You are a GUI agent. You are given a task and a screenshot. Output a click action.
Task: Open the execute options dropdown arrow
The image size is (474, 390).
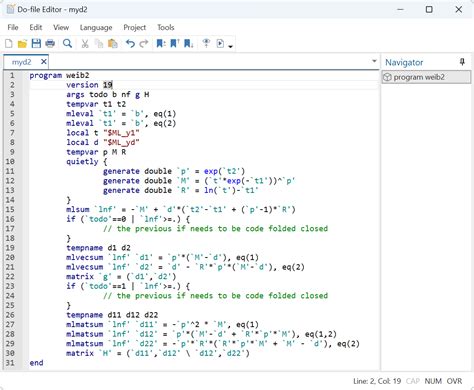pyautogui.click(x=230, y=46)
